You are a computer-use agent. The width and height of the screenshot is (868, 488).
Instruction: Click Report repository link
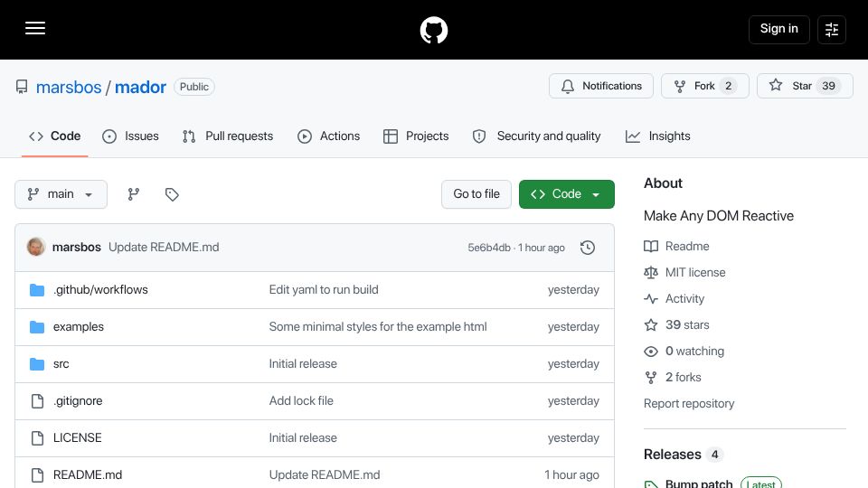(x=689, y=403)
